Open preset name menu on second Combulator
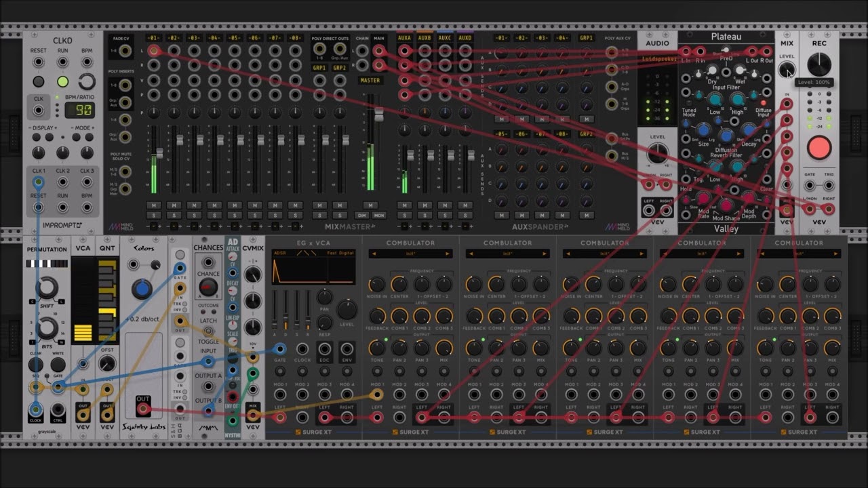This screenshot has height=488, width=868. click(x=507, y=254)
